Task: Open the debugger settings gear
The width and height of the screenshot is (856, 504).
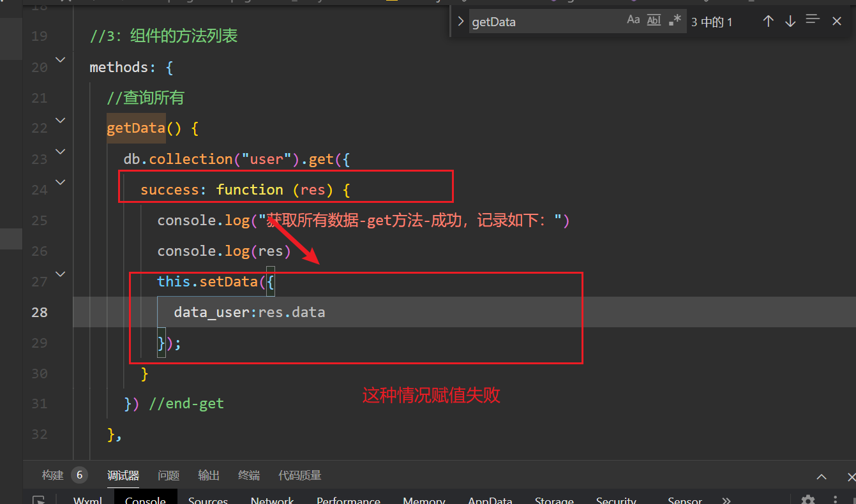Action: point(808,500)
